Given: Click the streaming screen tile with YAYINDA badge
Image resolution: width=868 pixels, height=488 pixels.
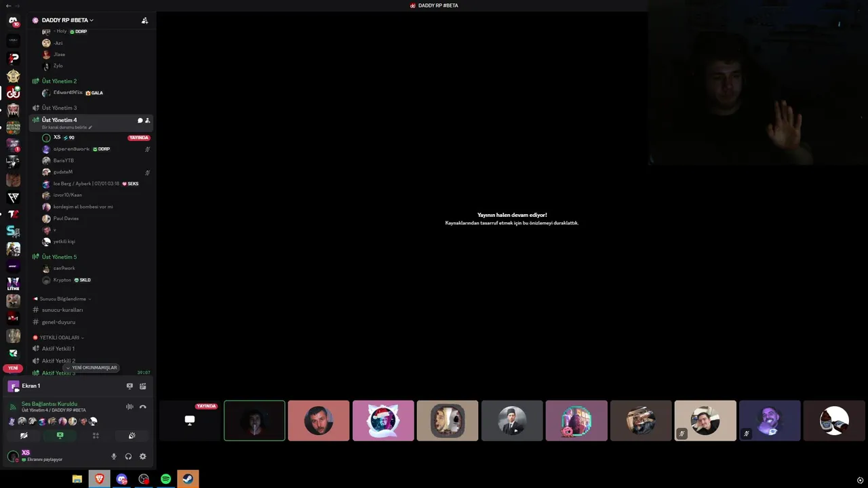Looking at the screenshot, I should click(190, 420).
